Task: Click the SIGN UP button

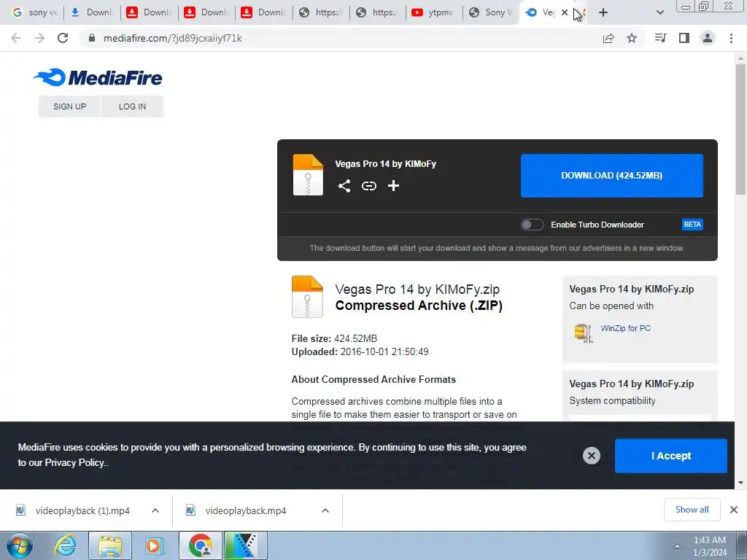Action: tap(69, 106)
